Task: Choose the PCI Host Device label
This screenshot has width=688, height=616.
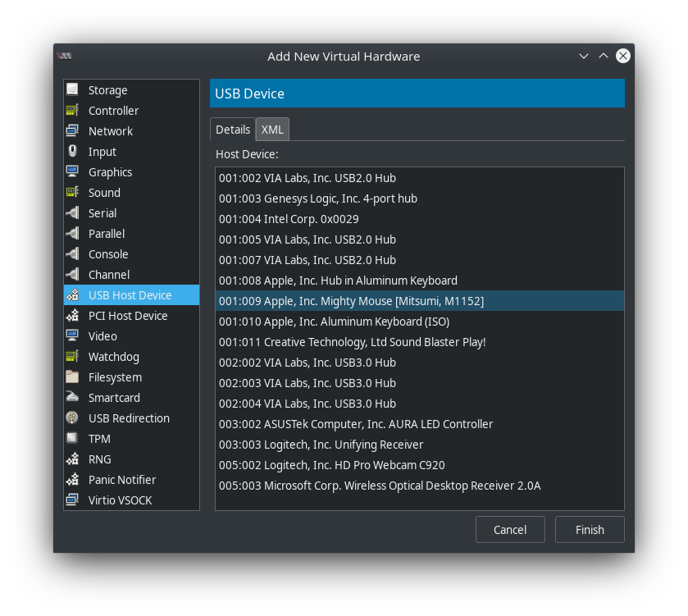Action: [128, 316]
